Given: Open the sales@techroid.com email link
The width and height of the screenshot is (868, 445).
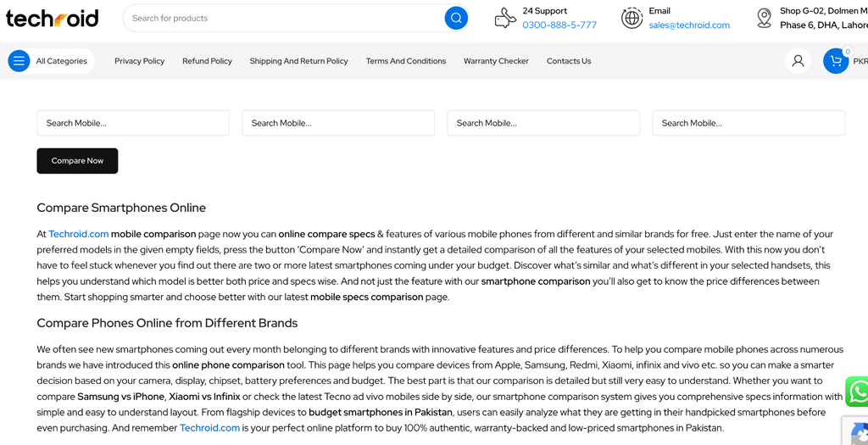Looking at the screenshot, I should [689, 25].
